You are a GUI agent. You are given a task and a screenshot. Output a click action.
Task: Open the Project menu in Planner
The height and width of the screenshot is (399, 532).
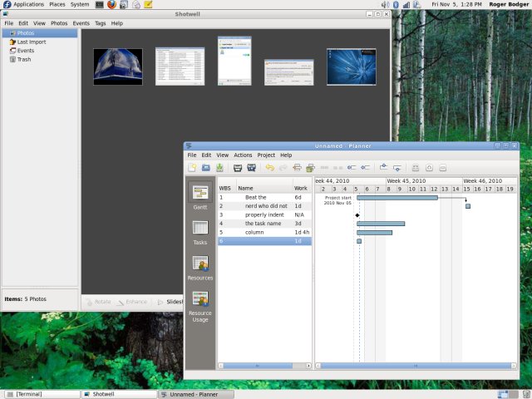(x=265, y=155)
